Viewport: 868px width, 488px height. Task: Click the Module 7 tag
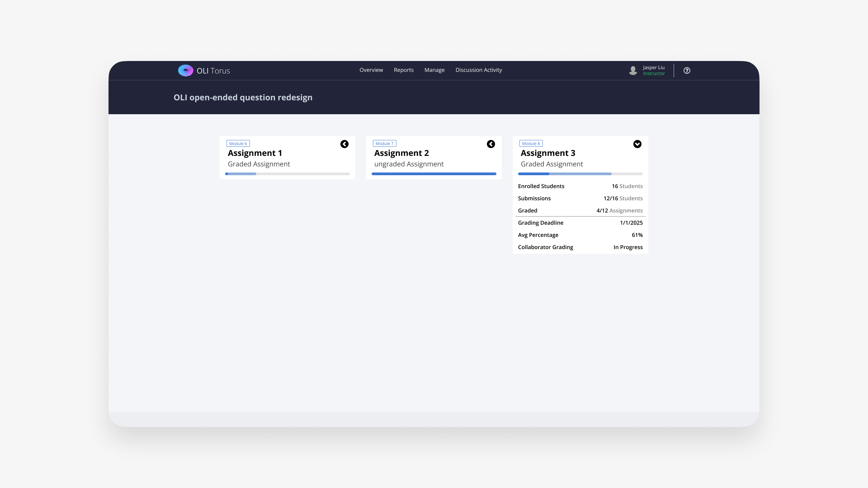[x=384, y=144]
